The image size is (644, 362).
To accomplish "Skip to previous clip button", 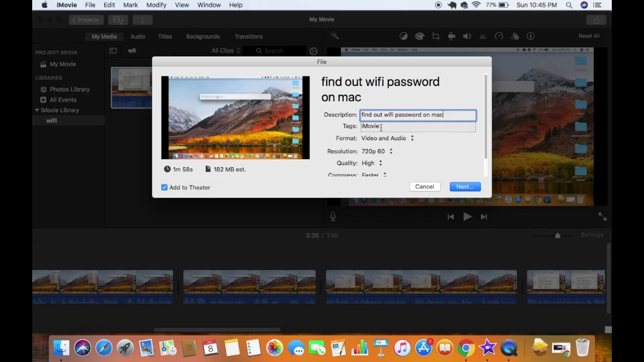I will point(451,217).
